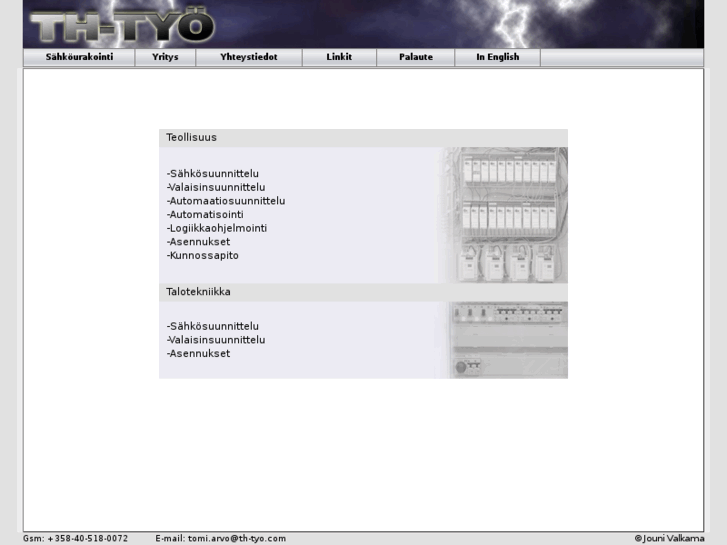The image size is (727, 545).
Task: Click the TH-TYÖ logo in the header
Action: [122, 26]
